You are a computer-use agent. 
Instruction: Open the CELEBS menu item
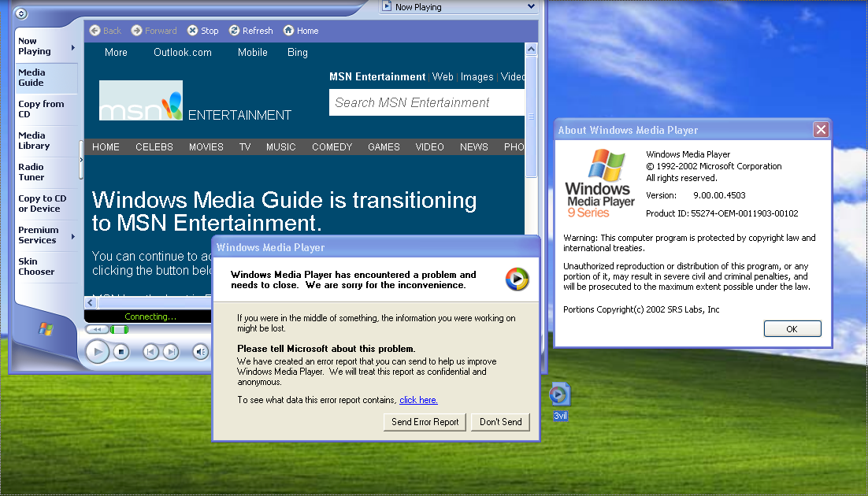coord(154,146)
